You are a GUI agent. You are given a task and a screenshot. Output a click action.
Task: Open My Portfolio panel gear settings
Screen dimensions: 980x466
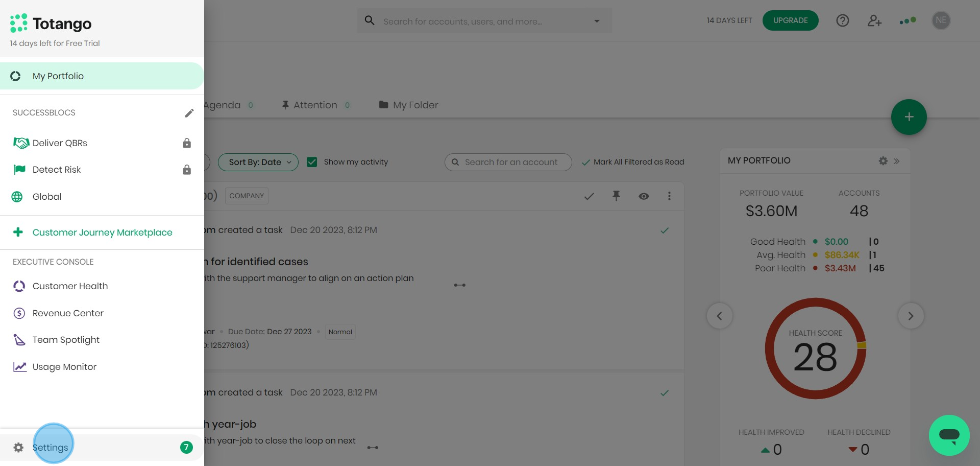coord(883,161)
